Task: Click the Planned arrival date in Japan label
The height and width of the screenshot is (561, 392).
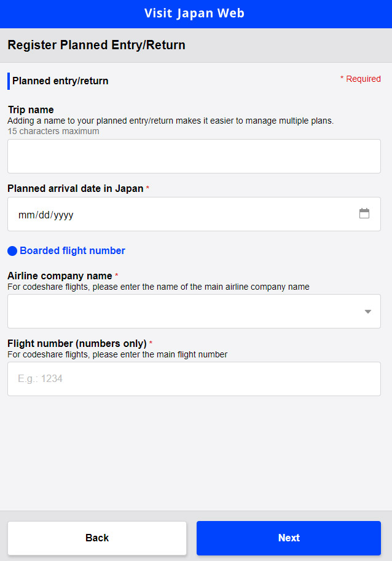Action: (75, 189)
